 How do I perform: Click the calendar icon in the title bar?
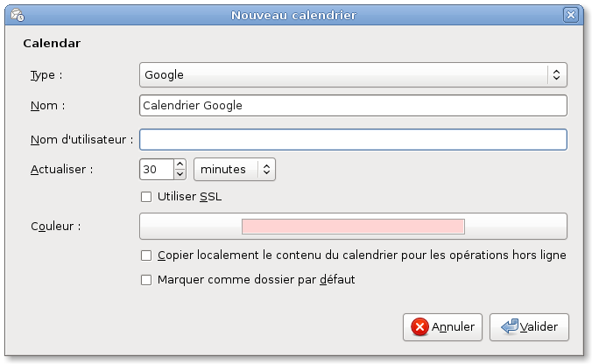pyautogui.click(x=18, y=15)
